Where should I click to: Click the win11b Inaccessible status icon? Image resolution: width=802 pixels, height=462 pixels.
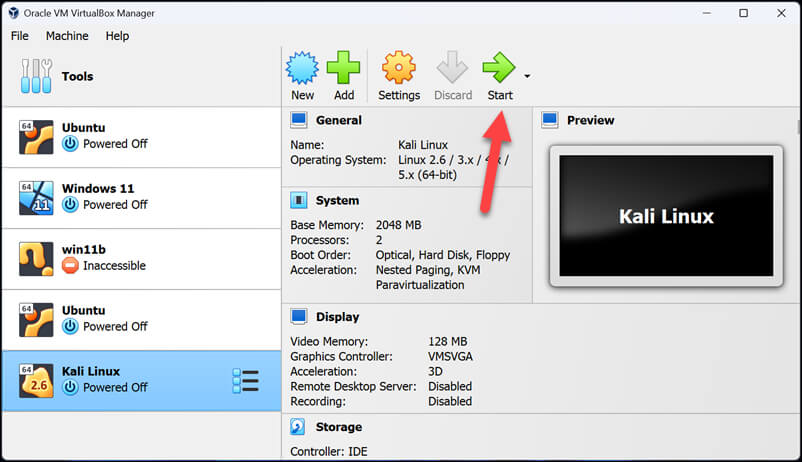70,266
